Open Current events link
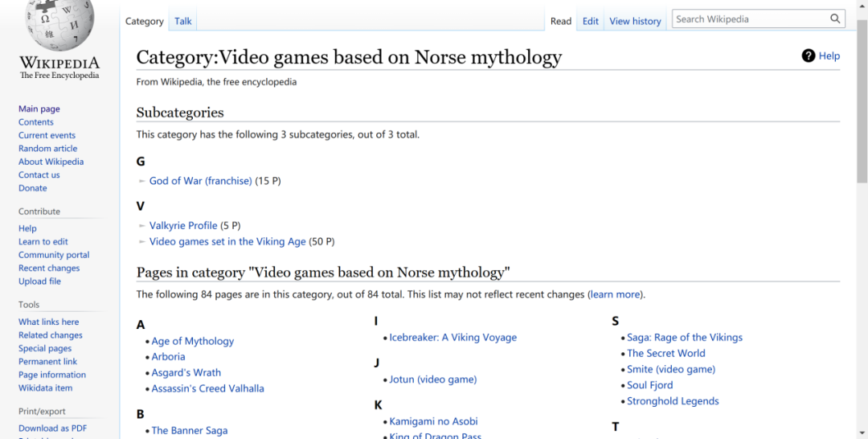The width and height of the screenshot is (868, 439). point(47,136)
